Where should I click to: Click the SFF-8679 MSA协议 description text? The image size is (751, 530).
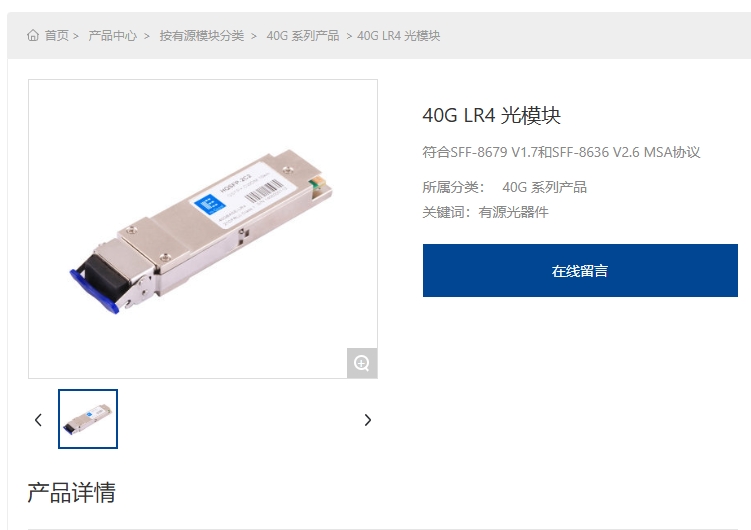(x=561, y=152)
